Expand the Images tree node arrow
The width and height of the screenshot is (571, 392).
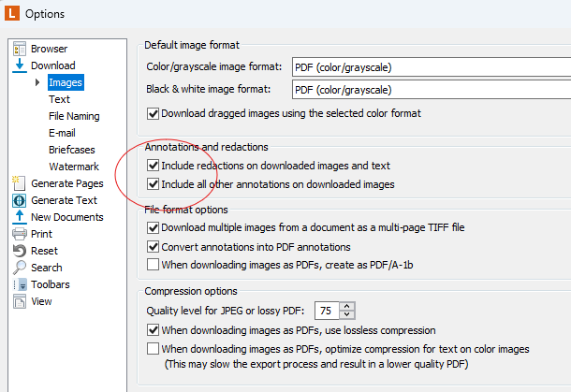[x=37, y=82]
